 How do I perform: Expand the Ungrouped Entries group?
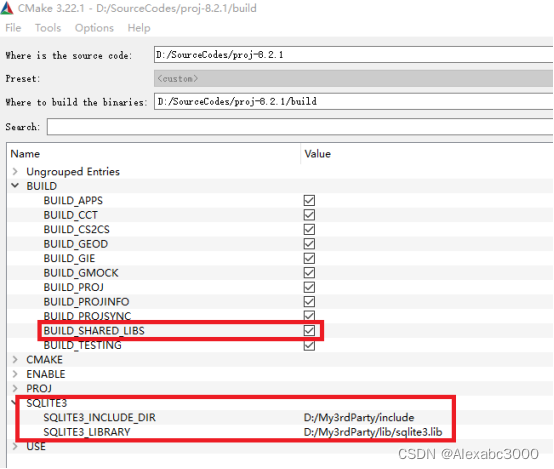click(15, 171)
